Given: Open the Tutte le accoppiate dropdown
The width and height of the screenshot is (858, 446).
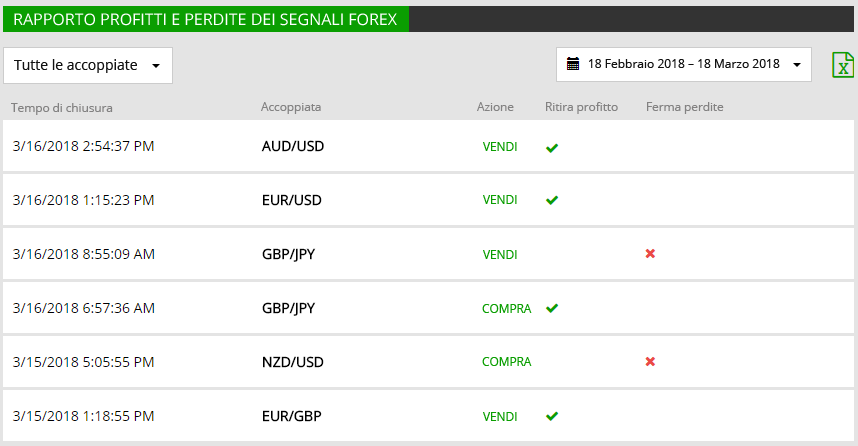Looking at the screenshot, I should 88,66.
